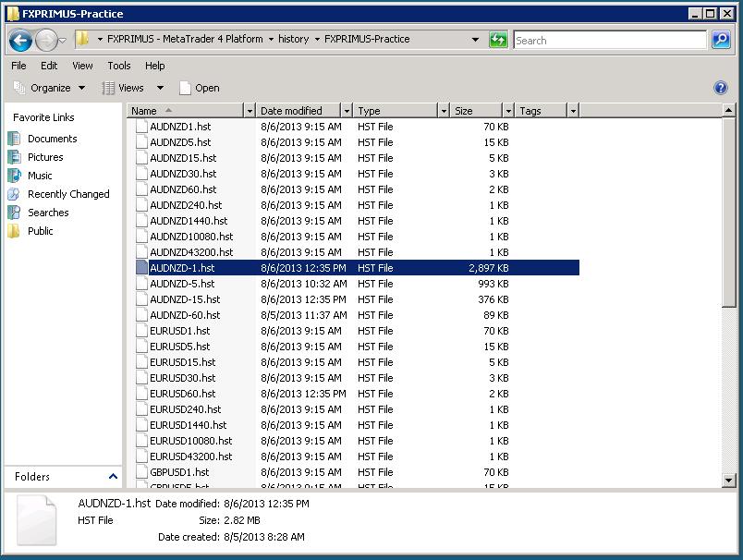This screenshot has width=743, height=560.
Task: Click scrollbar up arrow in file list
Action: 728,110
